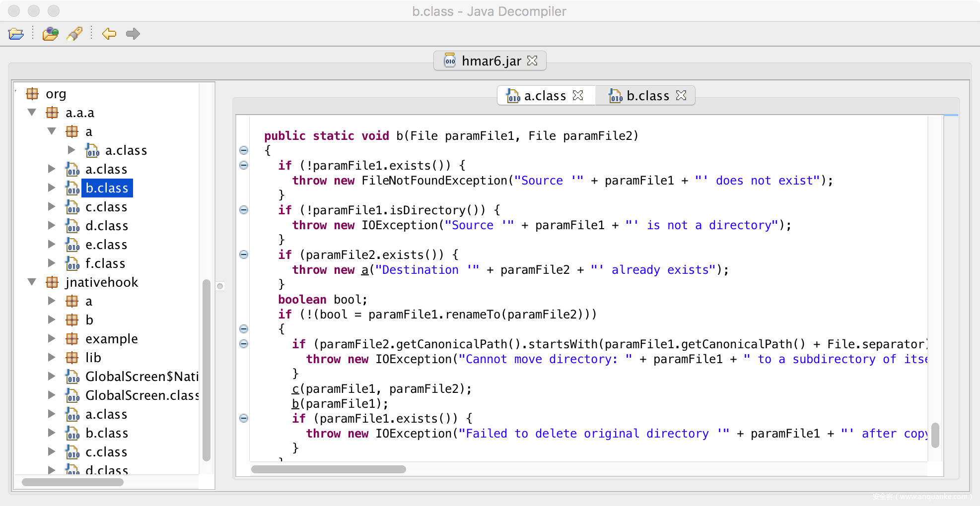Close the hmar6.jar tab
The height and width of the screenshot is (506, 980).
pos(532,61)
